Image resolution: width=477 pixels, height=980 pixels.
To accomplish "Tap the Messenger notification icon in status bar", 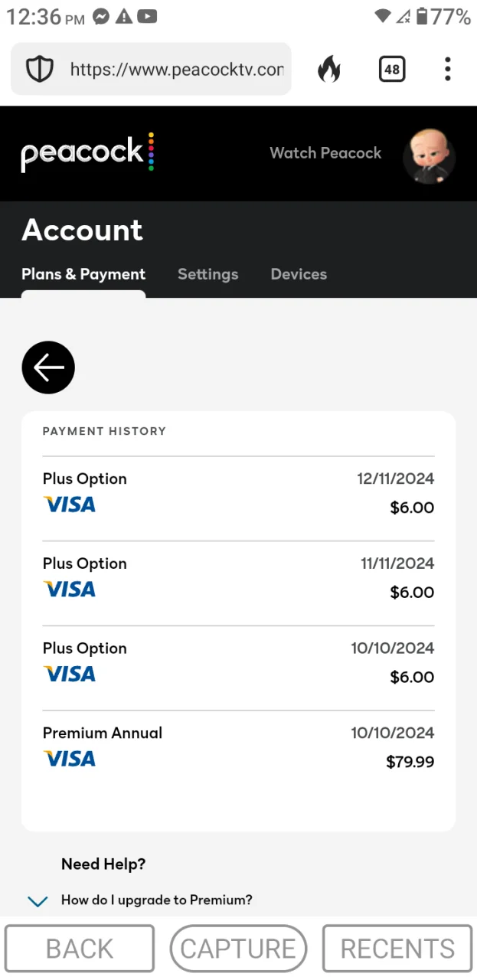I will [100, 16].
